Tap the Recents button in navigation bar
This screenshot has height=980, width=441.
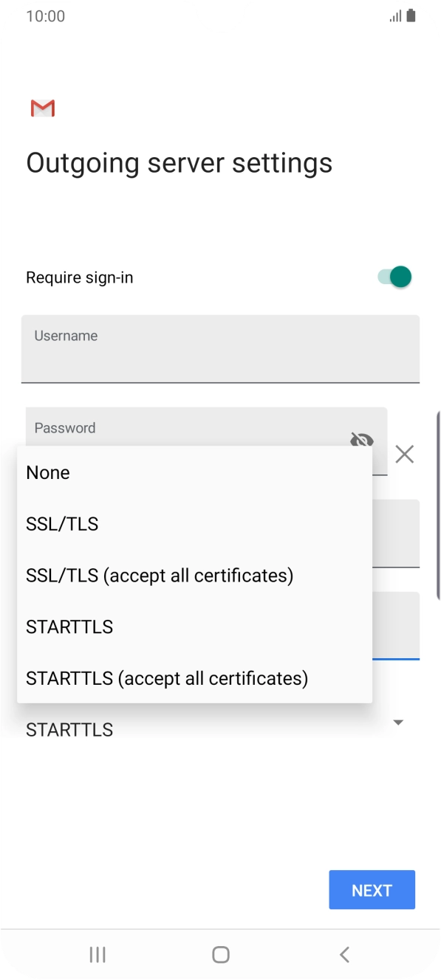pos(97,953)
